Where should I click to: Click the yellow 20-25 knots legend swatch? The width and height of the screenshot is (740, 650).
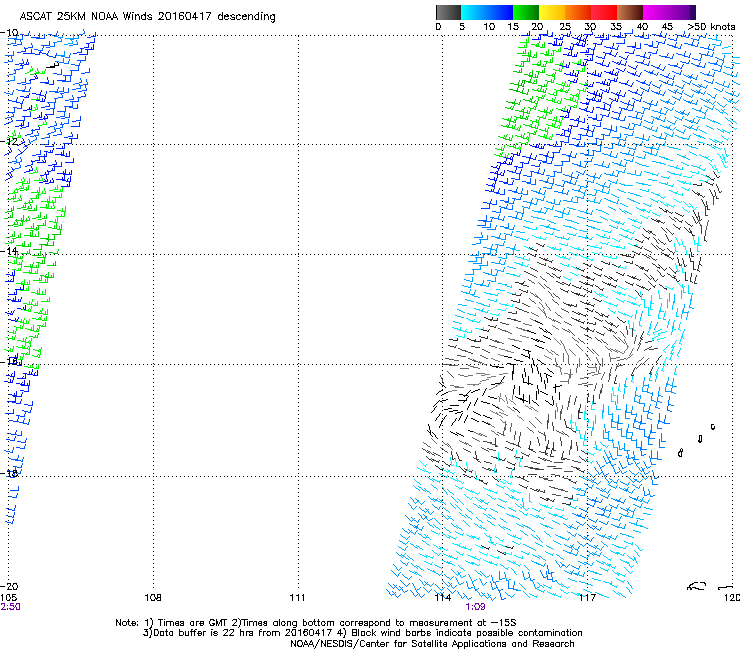pos(552,12)
